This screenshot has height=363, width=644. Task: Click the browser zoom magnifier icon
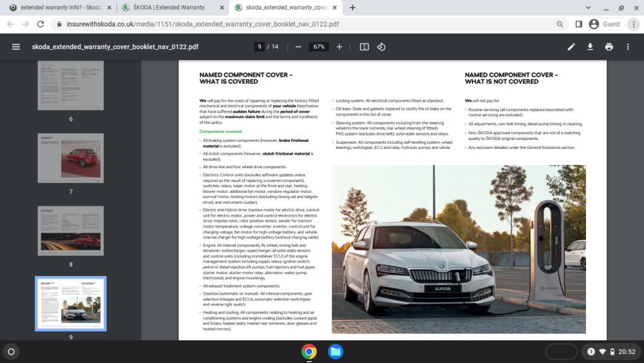(x=560, y=25)
